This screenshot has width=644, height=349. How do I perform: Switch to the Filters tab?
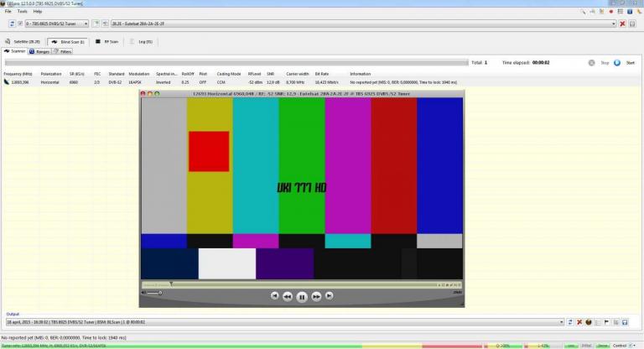pos(63,51)
